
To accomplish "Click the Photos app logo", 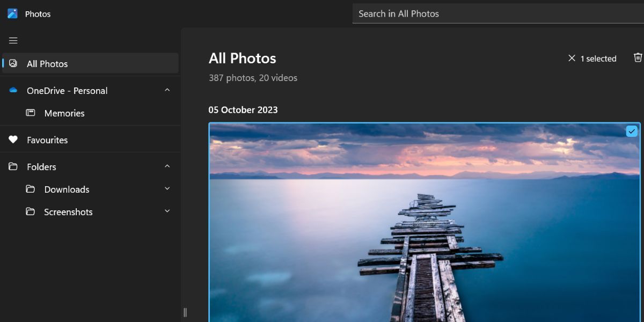I will point(12,13).
